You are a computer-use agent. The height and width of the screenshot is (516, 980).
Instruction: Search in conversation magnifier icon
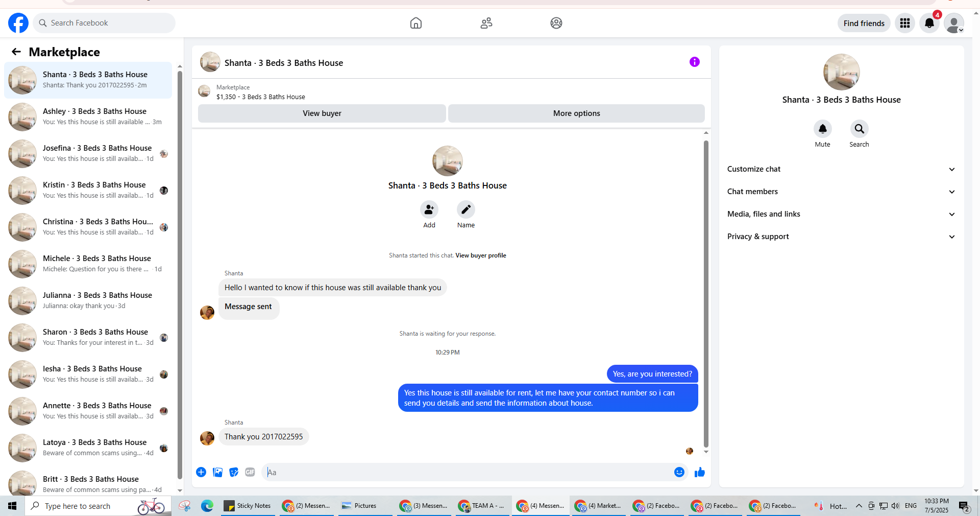coord(859,129)
